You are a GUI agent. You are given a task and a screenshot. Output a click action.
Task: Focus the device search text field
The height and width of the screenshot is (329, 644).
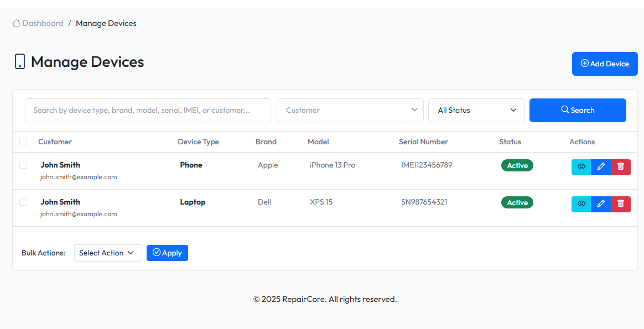(148, 110)
